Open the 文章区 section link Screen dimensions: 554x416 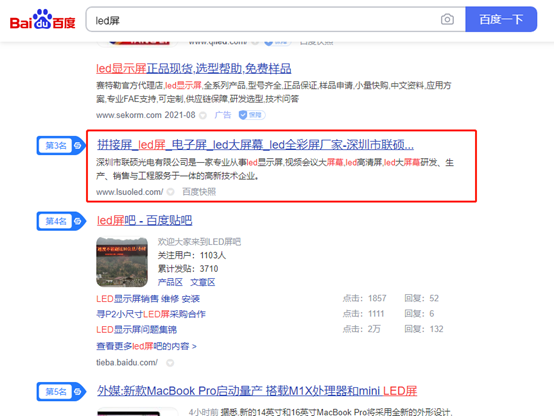pyautogui.click(x=202, y=282)
